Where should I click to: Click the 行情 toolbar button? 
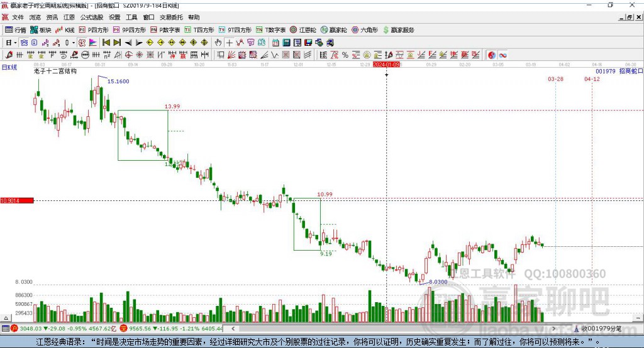pyautogui.click(x=16, y=30)
